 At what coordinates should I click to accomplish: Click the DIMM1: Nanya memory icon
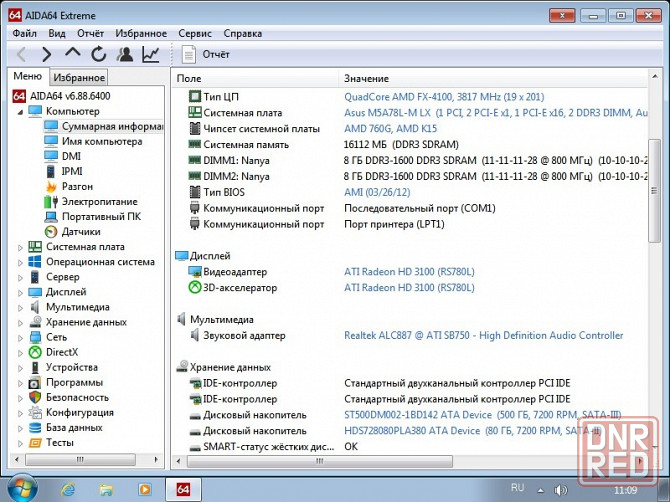[195, 160]
